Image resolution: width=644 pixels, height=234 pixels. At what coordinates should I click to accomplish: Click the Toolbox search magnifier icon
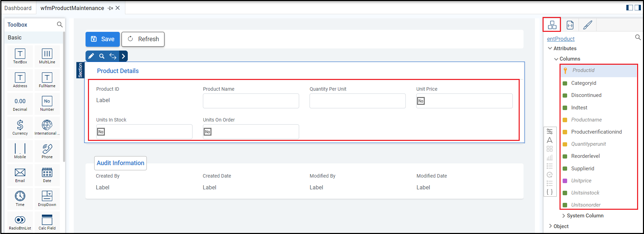[x=60, y=25]
